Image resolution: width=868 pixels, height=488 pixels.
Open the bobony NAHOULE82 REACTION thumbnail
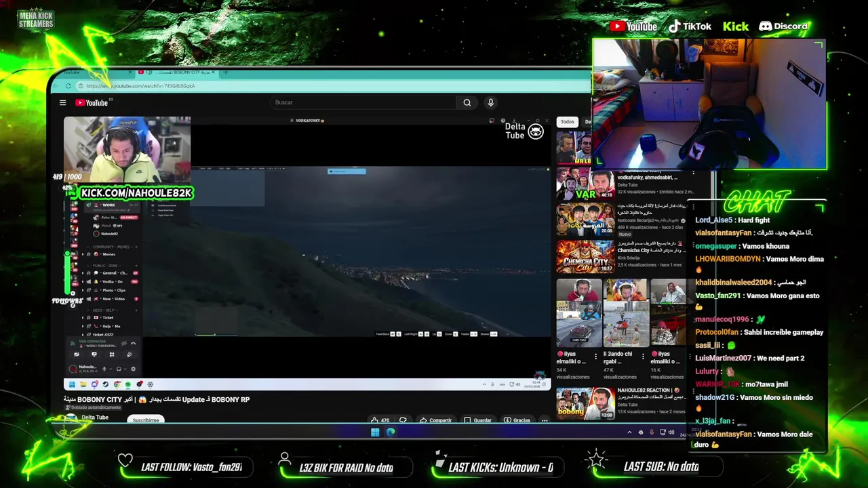coord(585,403)
